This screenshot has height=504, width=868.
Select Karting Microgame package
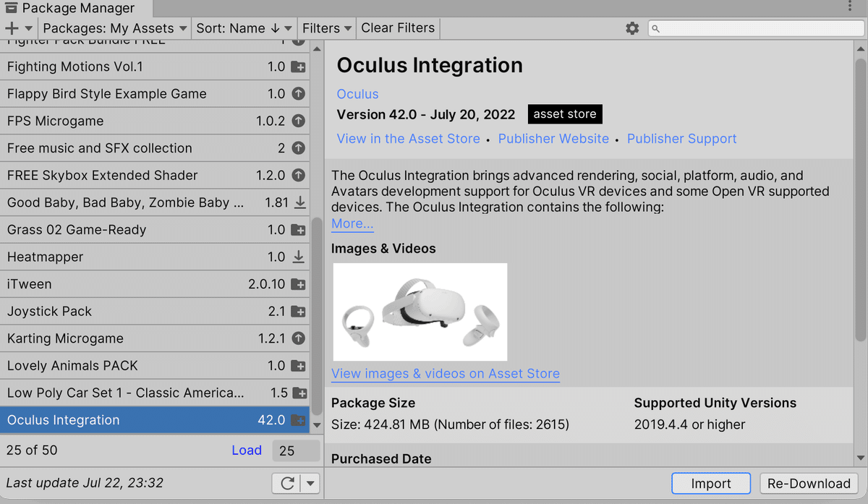coord(155,338)
